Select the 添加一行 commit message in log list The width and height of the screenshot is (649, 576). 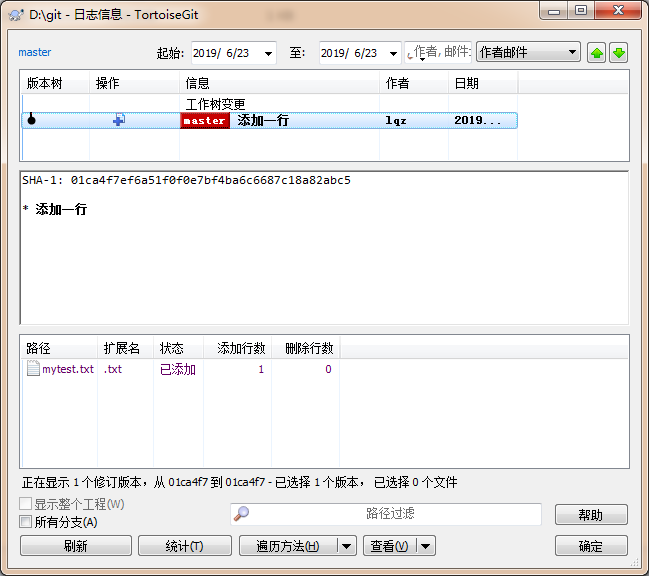pyautogui.click(x=263, y=120)
